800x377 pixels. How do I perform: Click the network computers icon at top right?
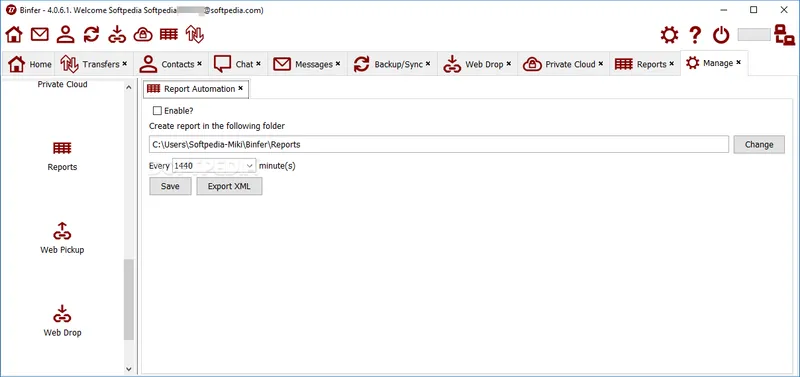coord(784,35)
